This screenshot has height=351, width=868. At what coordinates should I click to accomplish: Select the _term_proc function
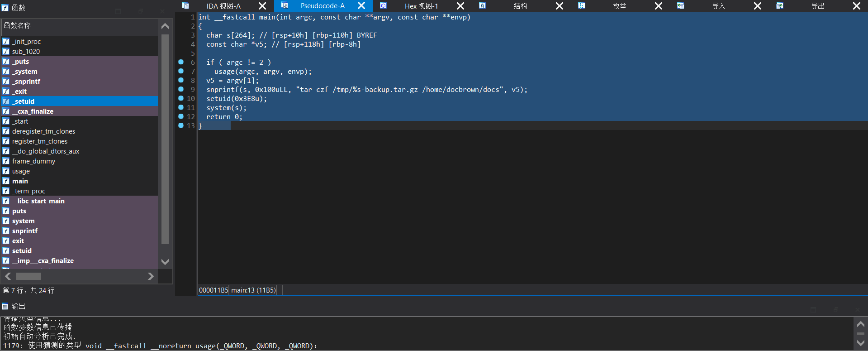click(79, 191)
